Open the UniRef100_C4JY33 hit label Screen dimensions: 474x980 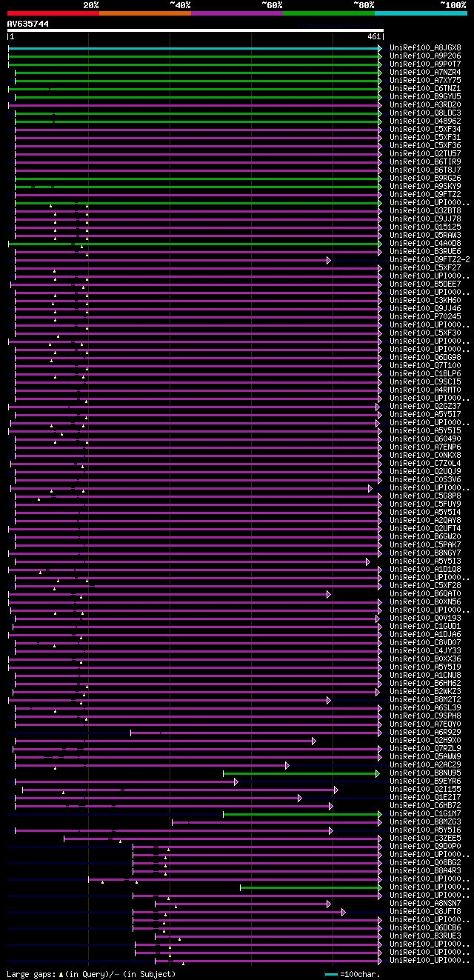pos(426,650)
